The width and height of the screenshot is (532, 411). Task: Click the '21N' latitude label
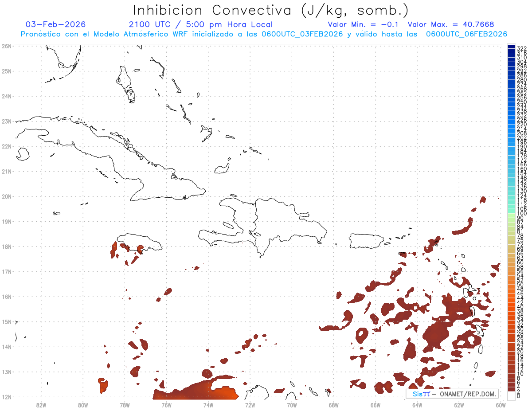tap(6, 171)
